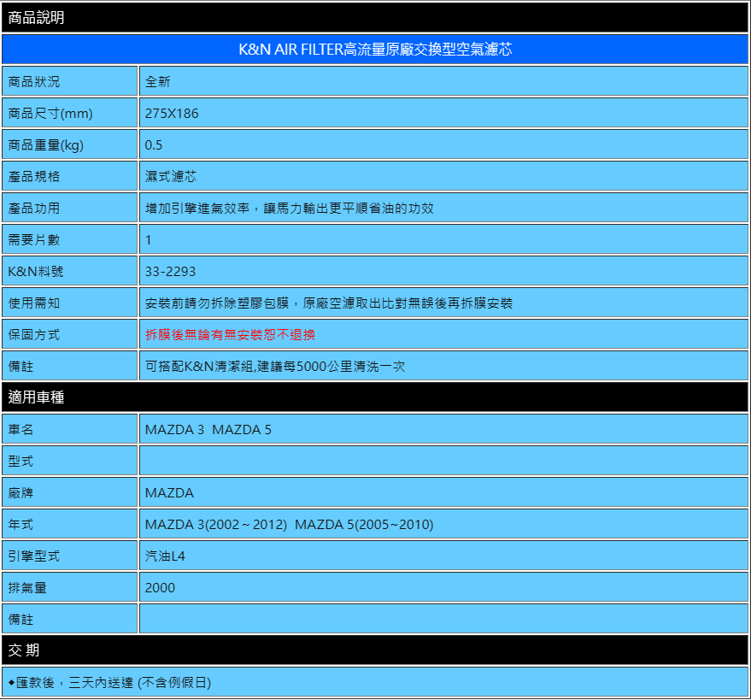Select the 2000 displacement value
The height and width of the screenshot is (700, 751).
pos(160,588)
